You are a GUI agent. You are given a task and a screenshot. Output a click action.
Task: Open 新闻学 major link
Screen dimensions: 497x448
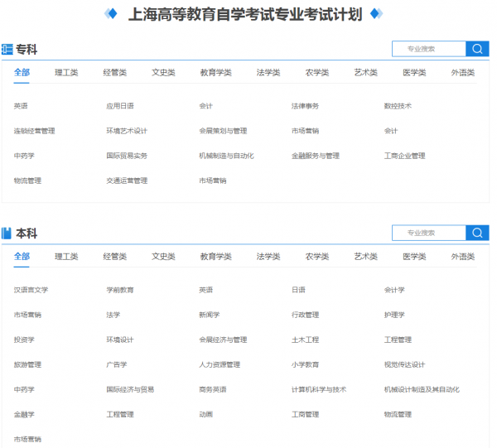pyautogui.click(x=210, y=315)
